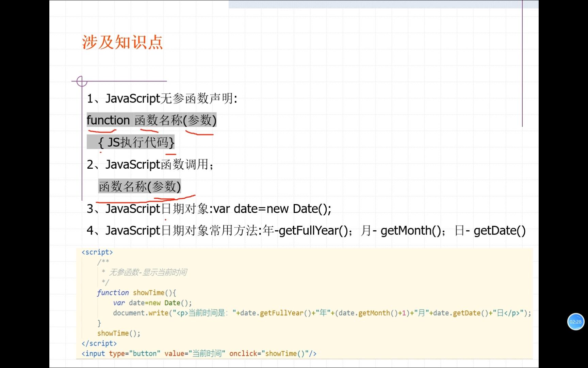Viewport: 588px width, 368px height.
Task: Click the highlighted text function 函数名称(参数)
Action: click(x=152, y=120)
